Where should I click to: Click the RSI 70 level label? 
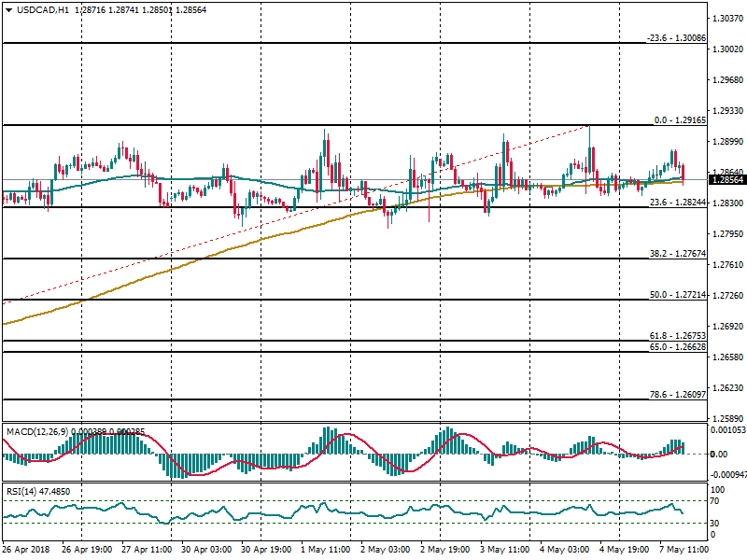[716, 501]
